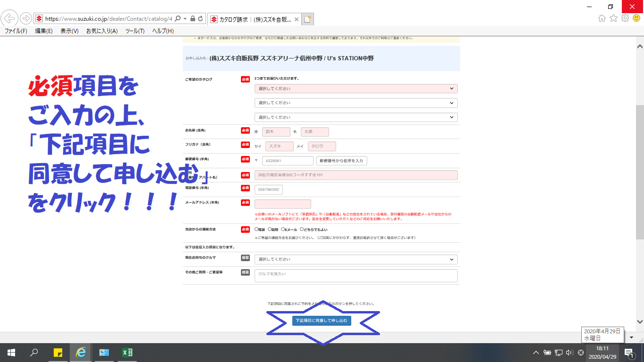Open the IE tools gear icon
The width and height of the screenshot is (644, 362).
coord(625,18)
